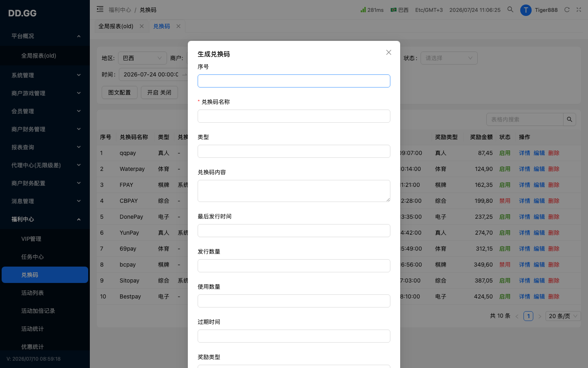
Task: Open 全局报表(old) in the sidebar
Action: (x=45, y=56)
